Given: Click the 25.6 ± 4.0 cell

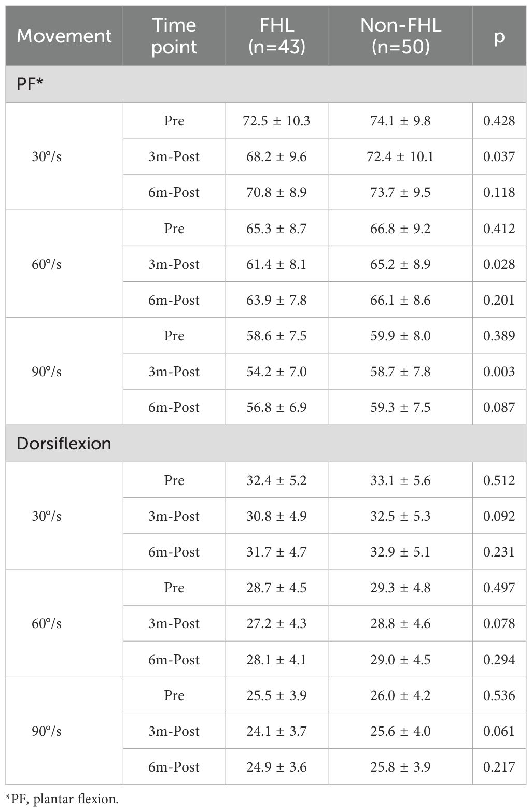Looking at the screenshot, I should point(400,731).
